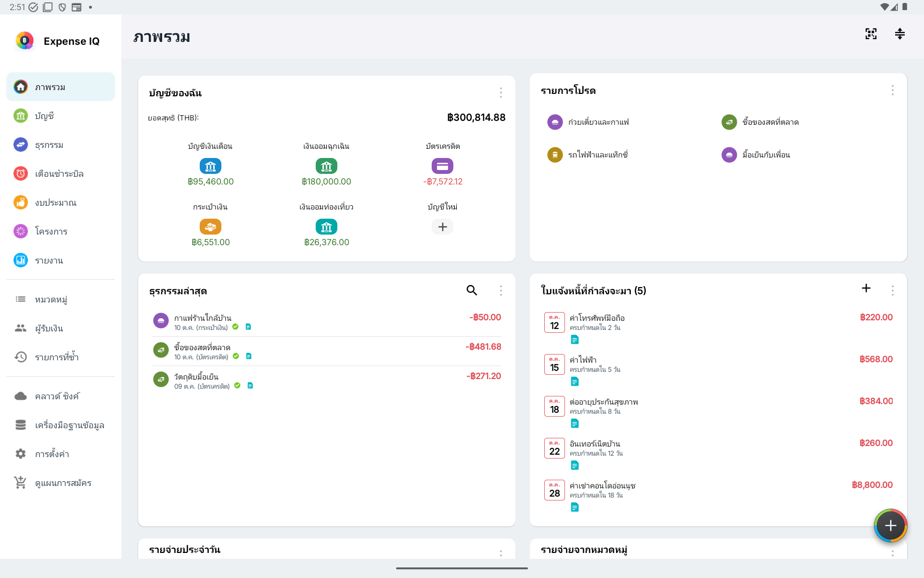Open the กระเป๋าเงิน wallet icon
The width and height of the screenshot is (924, 578).
pyautogui.click(x=210, y=227)
